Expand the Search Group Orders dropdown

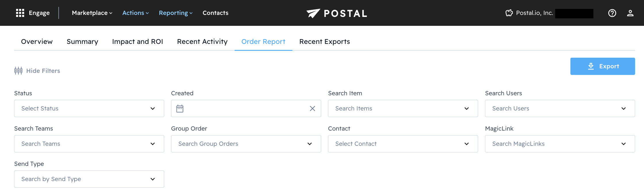click(x=246, y=144)
